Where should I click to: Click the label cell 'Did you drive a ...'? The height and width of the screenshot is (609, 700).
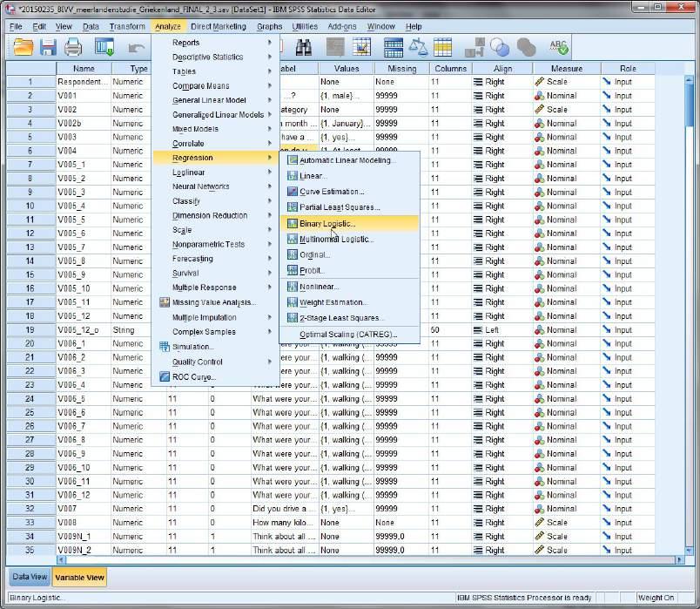[x=285, y=509]
